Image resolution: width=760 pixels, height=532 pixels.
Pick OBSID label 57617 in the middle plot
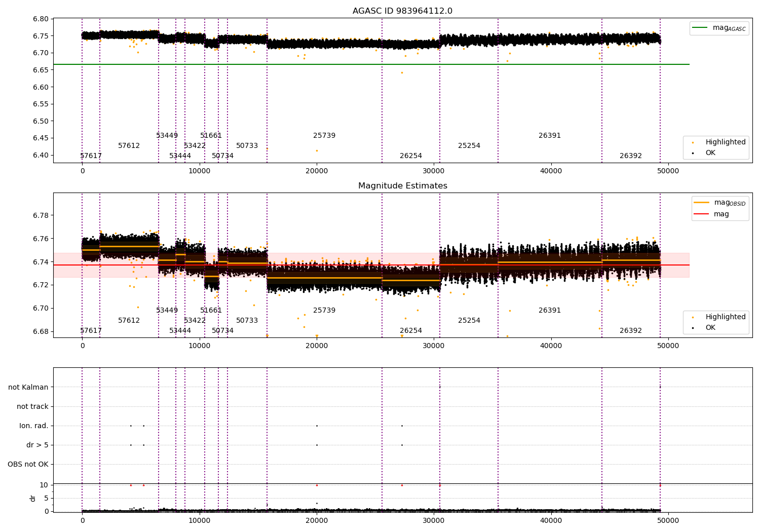click(x=91, y=331)
